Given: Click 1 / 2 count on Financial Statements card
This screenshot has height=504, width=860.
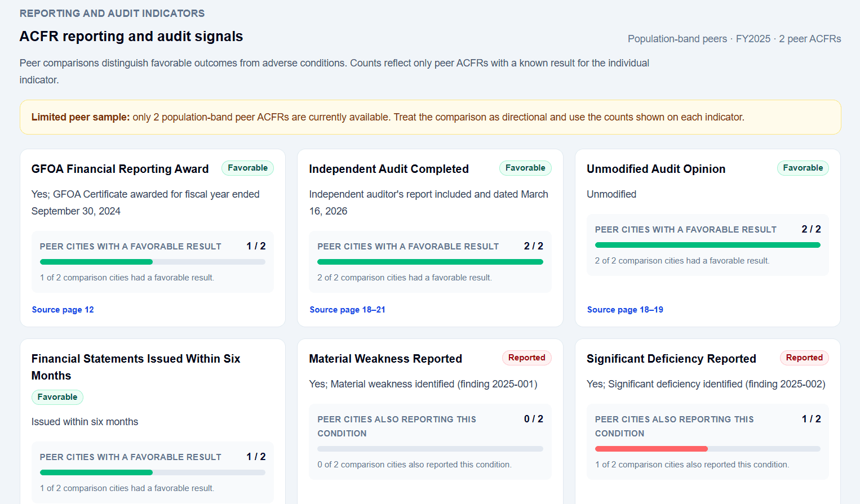Looking at the screenshot, I should [256, 457].
